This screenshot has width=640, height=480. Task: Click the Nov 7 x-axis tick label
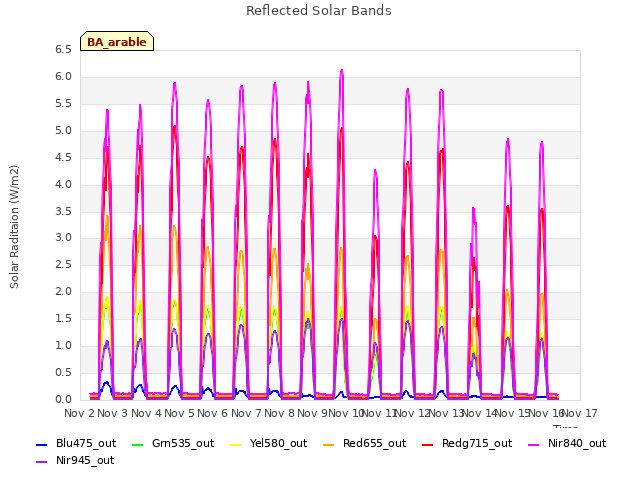[x=246, y=413]
